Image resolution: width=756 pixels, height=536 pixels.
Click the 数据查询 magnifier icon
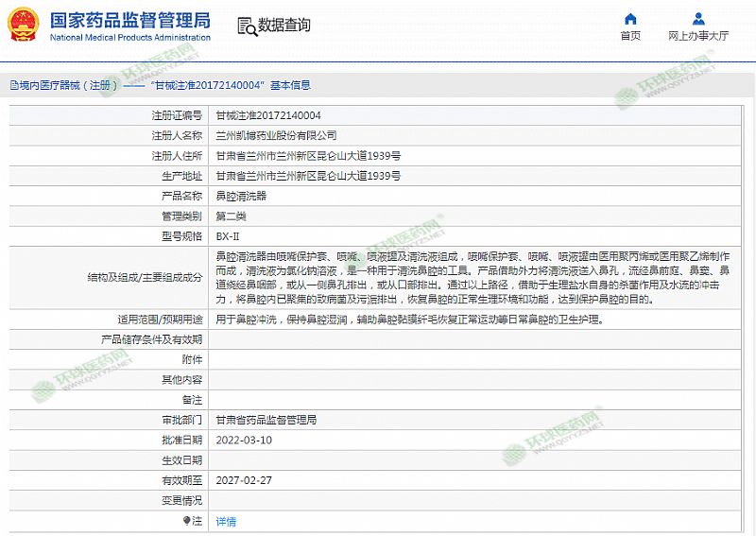(246, 26)
